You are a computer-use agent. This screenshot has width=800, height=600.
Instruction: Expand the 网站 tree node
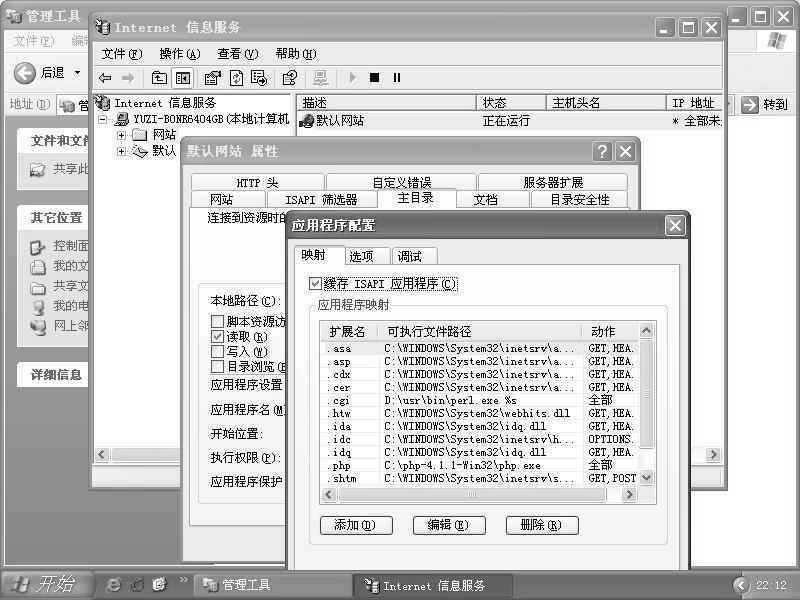point(122,133)
